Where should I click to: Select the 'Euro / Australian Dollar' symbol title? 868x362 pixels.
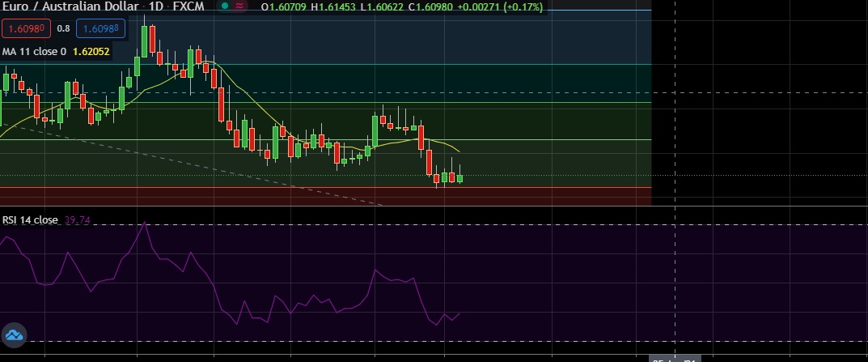point(71,6)
